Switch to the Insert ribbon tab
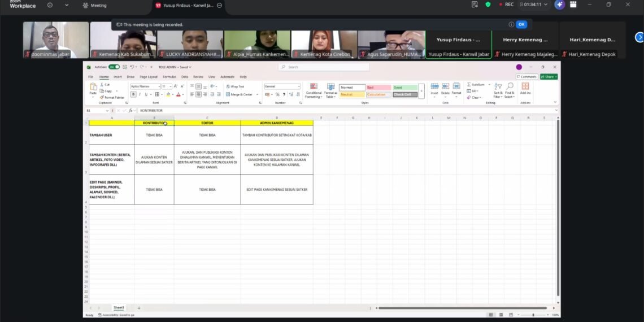Screen dimensions: 644x322 pos(118,77)
